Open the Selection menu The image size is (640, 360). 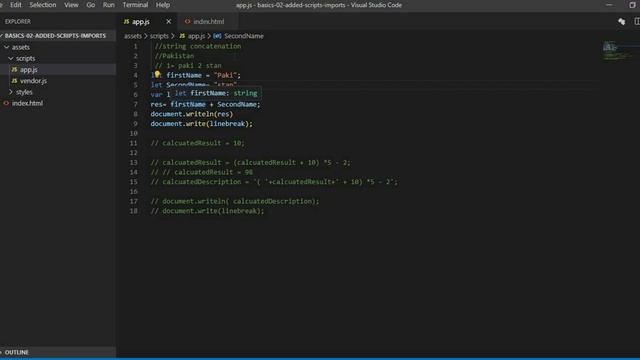click(42, 5)
